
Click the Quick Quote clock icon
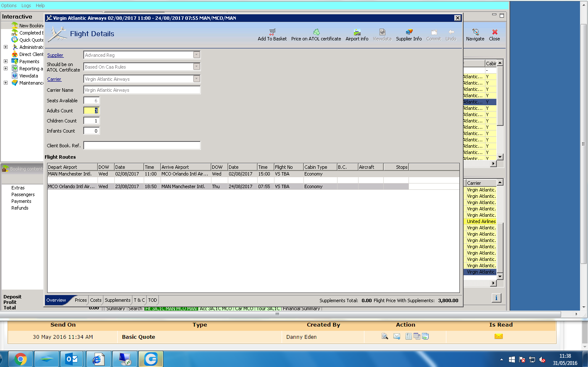point(15,40)
